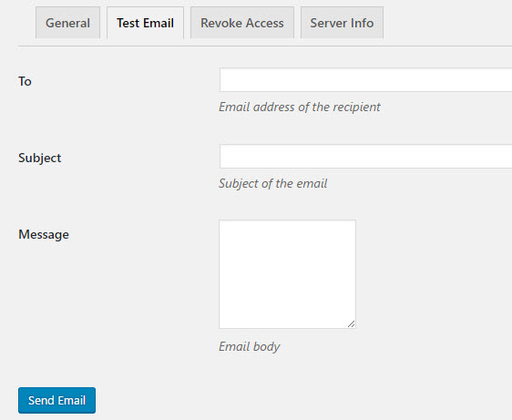Click the Message field label
Screen dimensions: 512x420
click(x=44, y=234)
